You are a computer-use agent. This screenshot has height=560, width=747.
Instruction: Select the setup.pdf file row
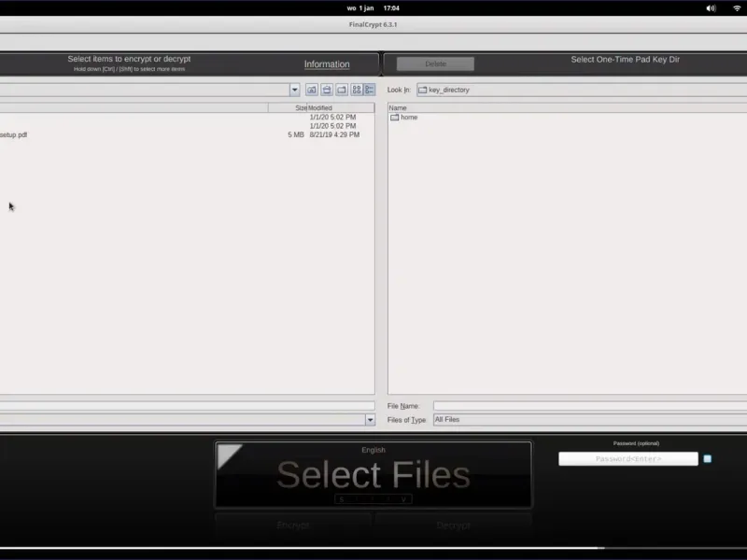tap(188, 134)
